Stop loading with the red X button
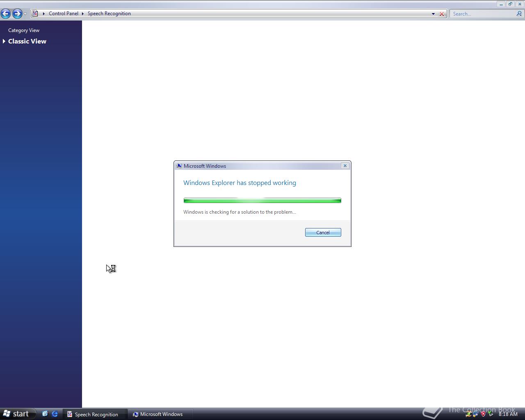Viewport: 525px width, 420px height. click(442, 14)
